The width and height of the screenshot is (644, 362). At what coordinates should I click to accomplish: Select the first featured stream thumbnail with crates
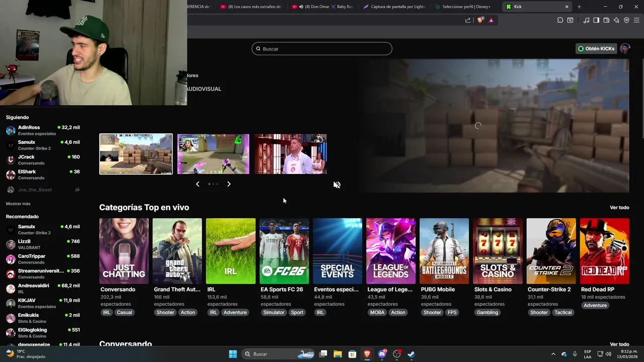136,154
